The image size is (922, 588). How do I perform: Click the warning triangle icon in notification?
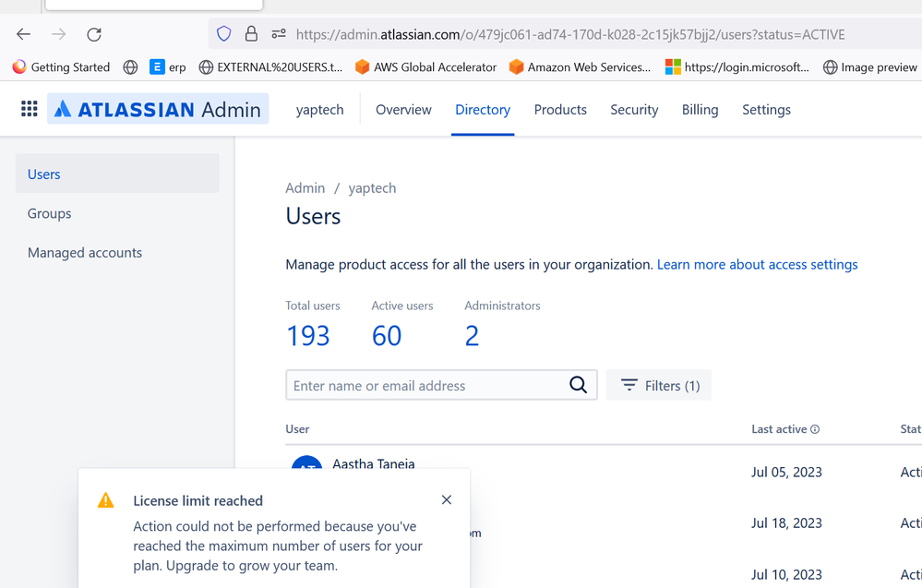pyautogui.click(x=106, y=500)
